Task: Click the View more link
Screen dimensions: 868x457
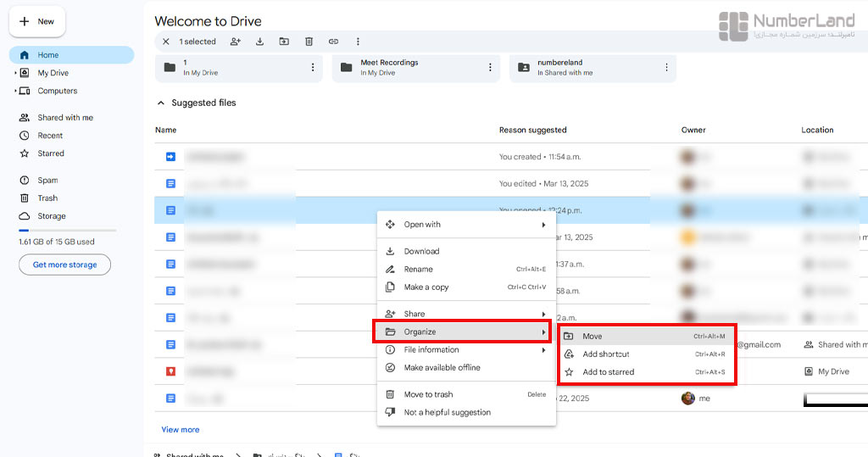Action: (181, 429)
